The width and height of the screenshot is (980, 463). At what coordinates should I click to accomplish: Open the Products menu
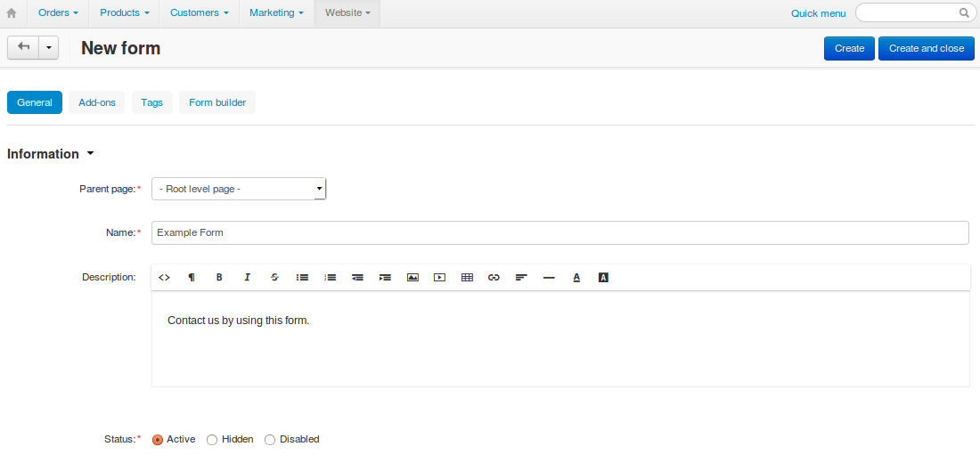coord(125,13)
